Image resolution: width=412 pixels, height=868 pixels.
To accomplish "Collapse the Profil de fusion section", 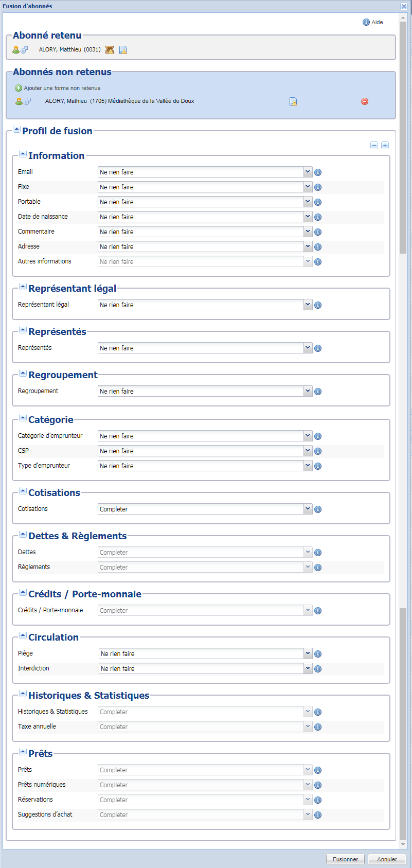I will coord(16,129).
